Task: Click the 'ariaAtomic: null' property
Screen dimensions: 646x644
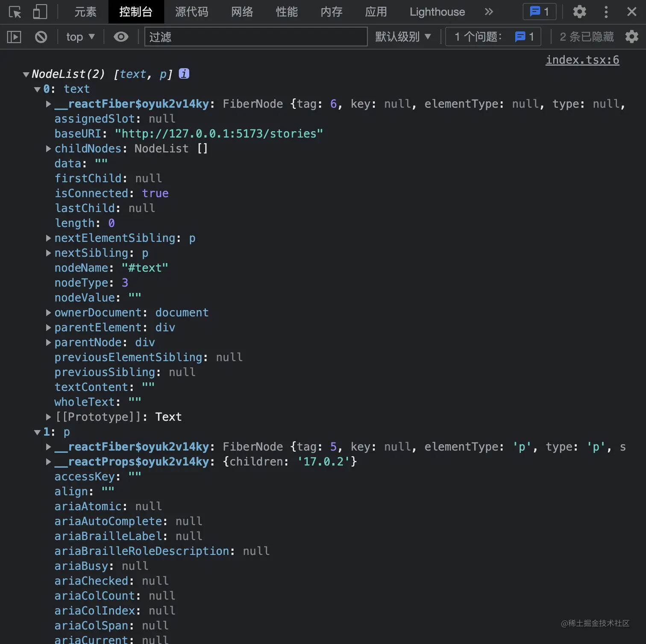Action: coord(108,506)
